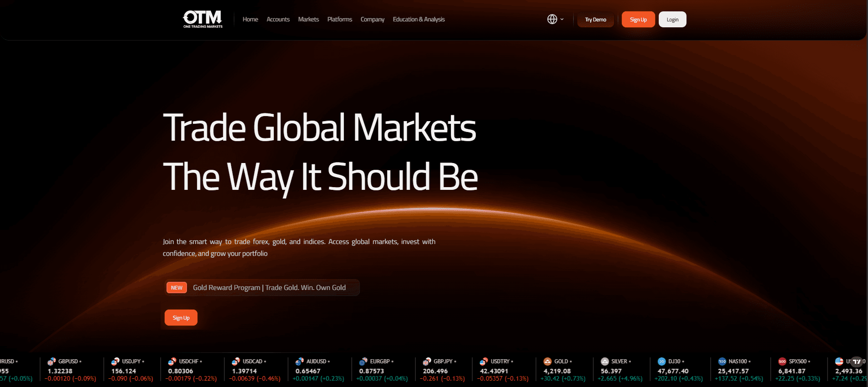
Task: Open the Platforms menu
Action: click(x=340, y=20)
